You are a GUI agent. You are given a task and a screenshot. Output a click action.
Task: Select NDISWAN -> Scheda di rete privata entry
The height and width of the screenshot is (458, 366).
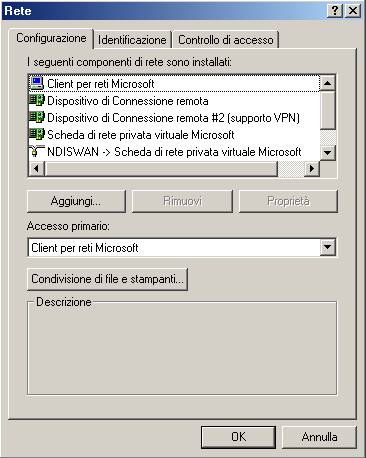174,152
